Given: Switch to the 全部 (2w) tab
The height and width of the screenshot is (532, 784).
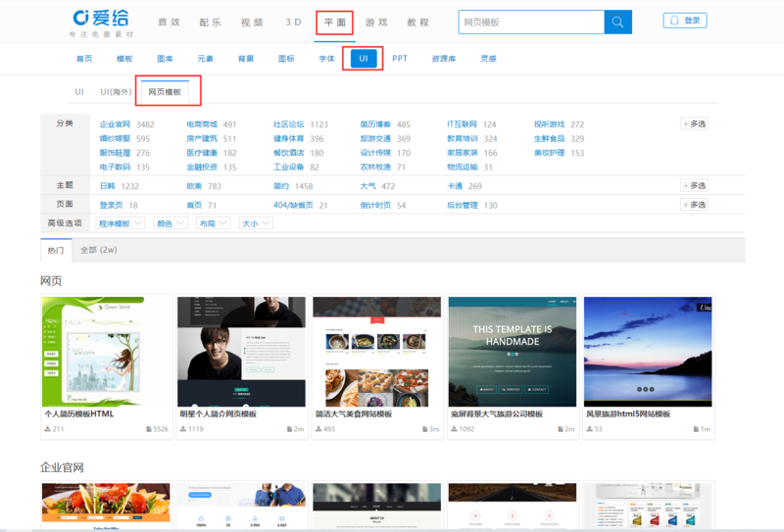Looking at the screenshot, I should 99,250.
